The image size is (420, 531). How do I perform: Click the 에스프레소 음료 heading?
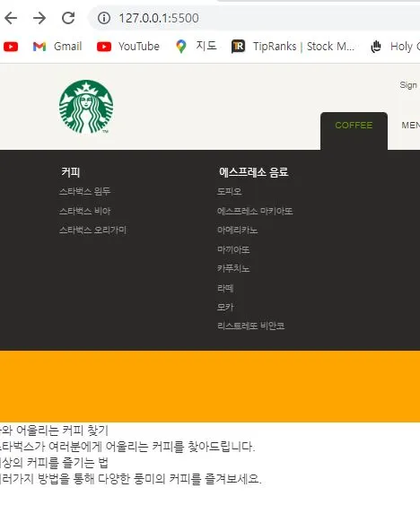(253, 172)
